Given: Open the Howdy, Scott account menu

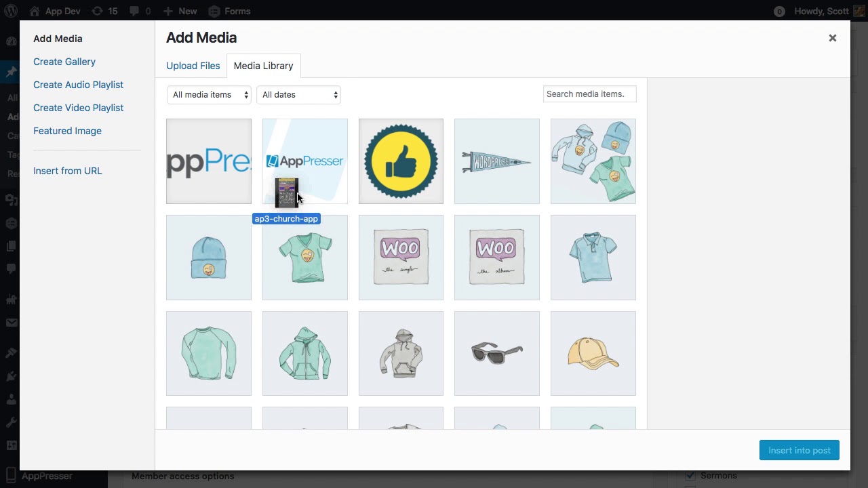Looking at the screenshot, I should [x=829, y=11].
